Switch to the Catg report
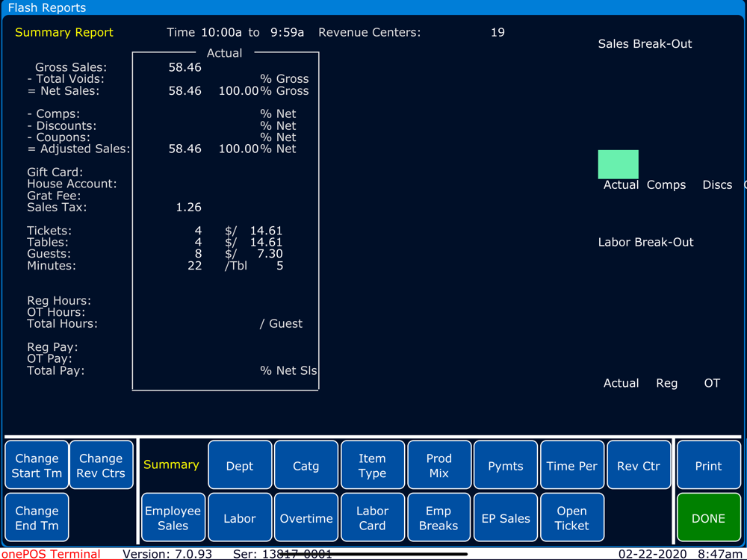 pyautogui.click(x=306, y=464)
